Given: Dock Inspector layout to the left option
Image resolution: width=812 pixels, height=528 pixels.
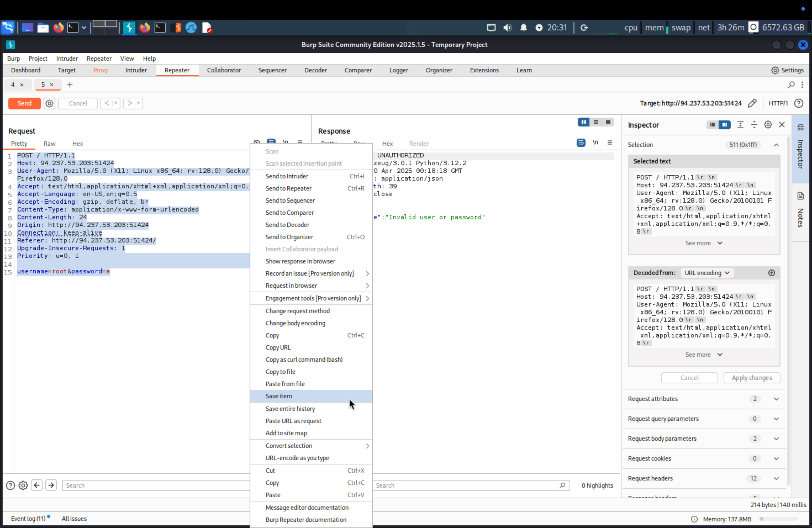Looking at the screenshot, I should [x=712, y=125].
